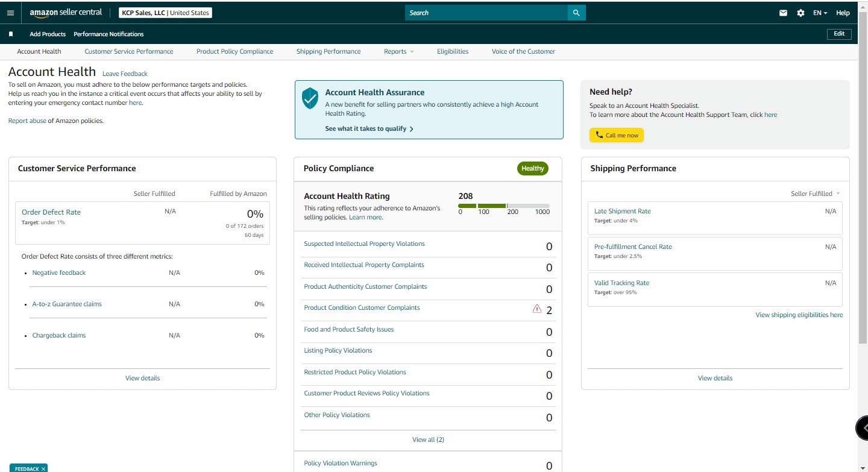Open Listing Policy Violations

(x=338, y=351)
